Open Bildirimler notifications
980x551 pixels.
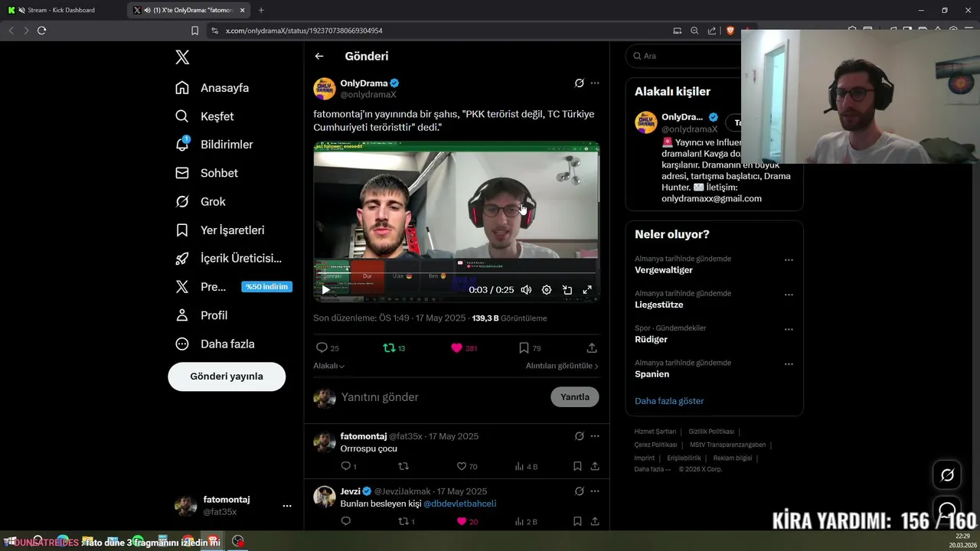214,145
